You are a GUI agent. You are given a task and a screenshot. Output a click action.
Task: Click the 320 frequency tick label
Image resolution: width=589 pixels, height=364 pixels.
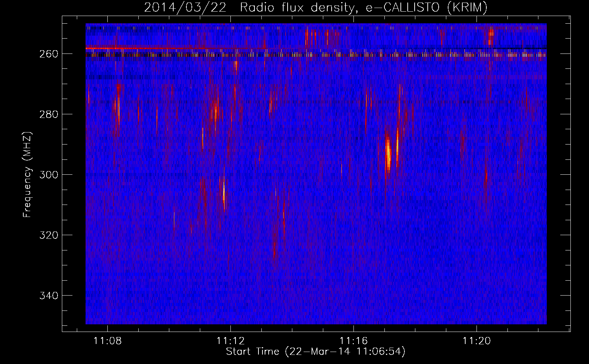48,235
